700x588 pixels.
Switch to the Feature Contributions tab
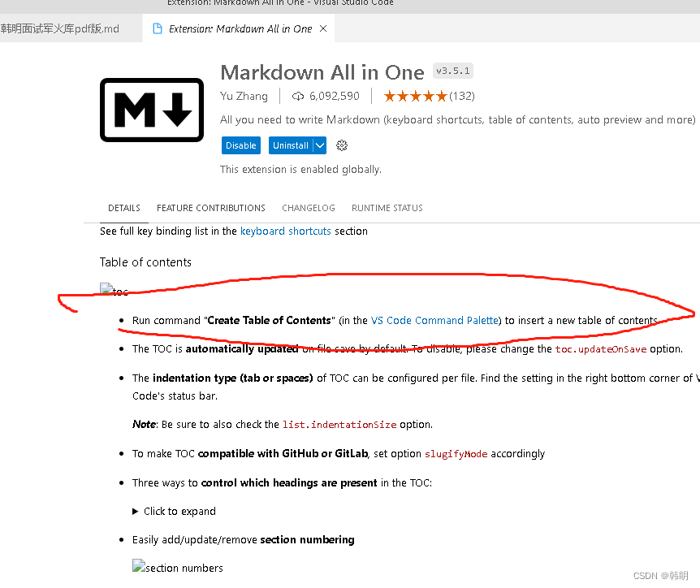(x=210, y=208)
